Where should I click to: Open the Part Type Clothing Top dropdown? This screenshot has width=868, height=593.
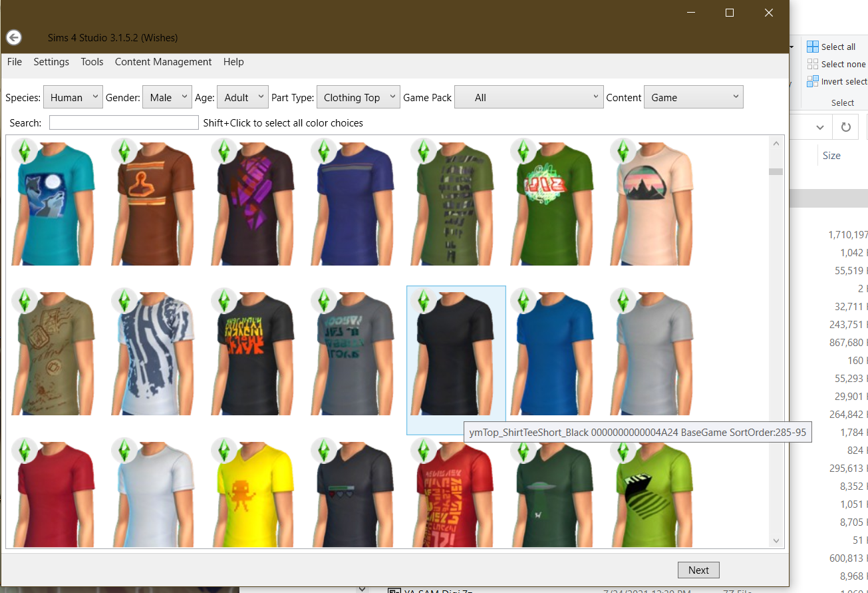click(359, 97)
